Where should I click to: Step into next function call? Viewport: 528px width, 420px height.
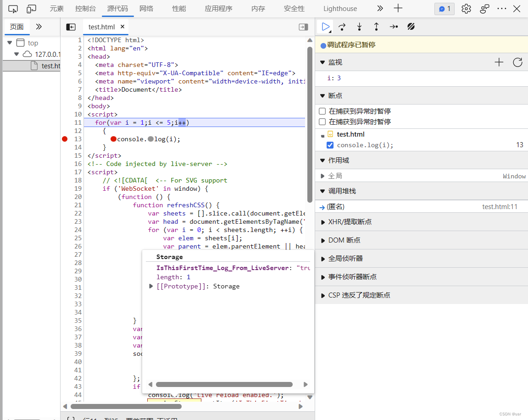pyautogui.click(x=359, y=27)
